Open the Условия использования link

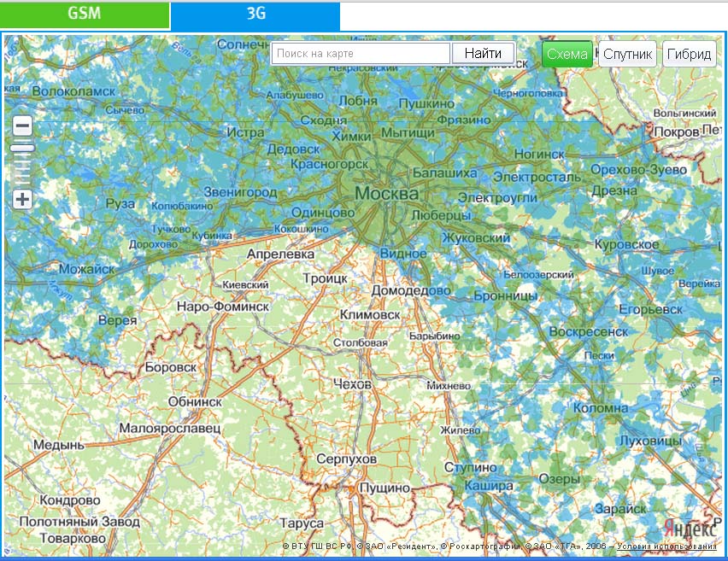tap(666, 546)
